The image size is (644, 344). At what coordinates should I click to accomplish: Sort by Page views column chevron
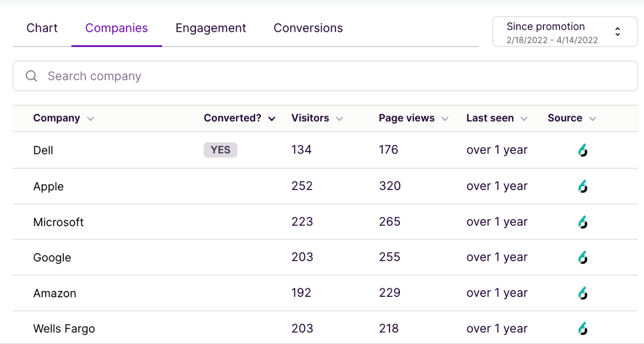pos(445,119)
